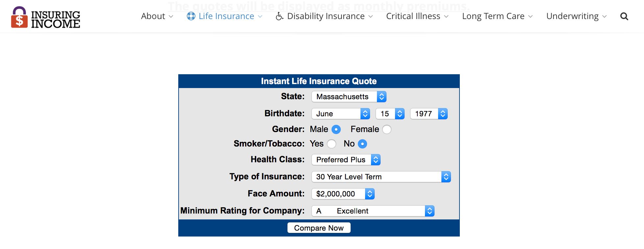Click the wheelchair icon beside Disability Insurance

279,16
